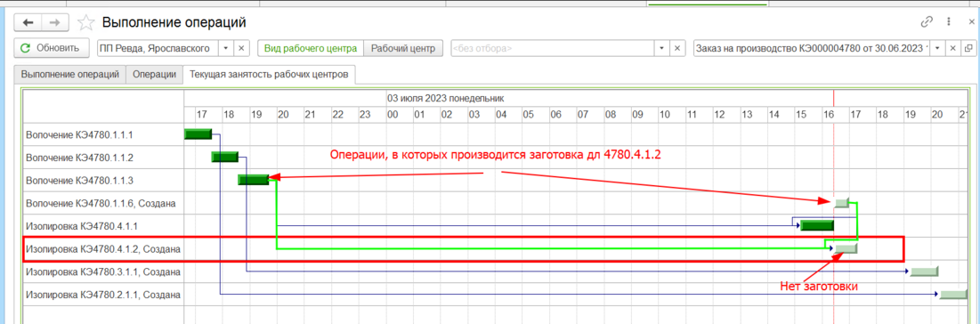This screenshot has width=980, height=324.
Task: Toggle Рабочий центр mode
Action: click(402, 48)
